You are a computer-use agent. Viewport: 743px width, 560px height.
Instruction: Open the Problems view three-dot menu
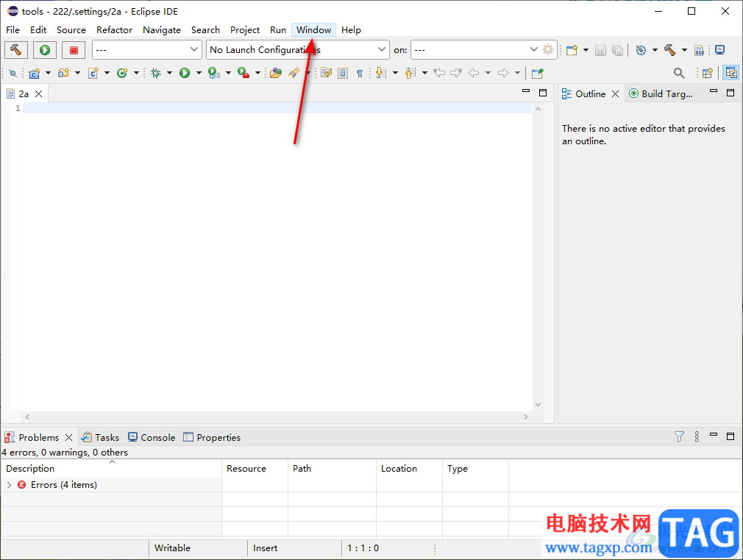[x=697, y=436]
